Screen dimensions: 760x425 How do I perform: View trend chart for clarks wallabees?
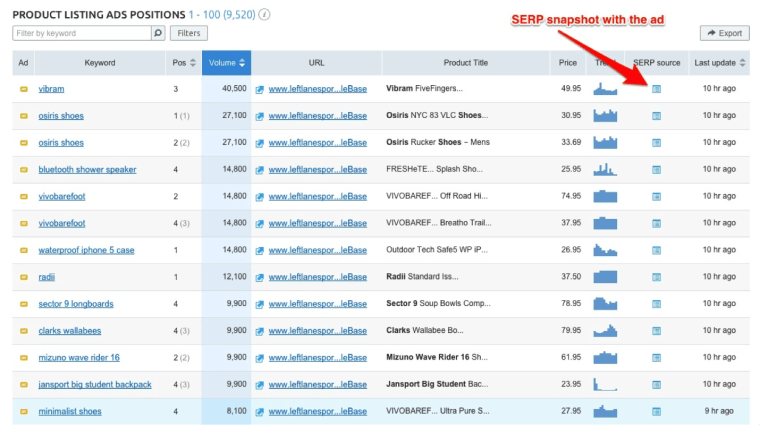tap(605, 331)
